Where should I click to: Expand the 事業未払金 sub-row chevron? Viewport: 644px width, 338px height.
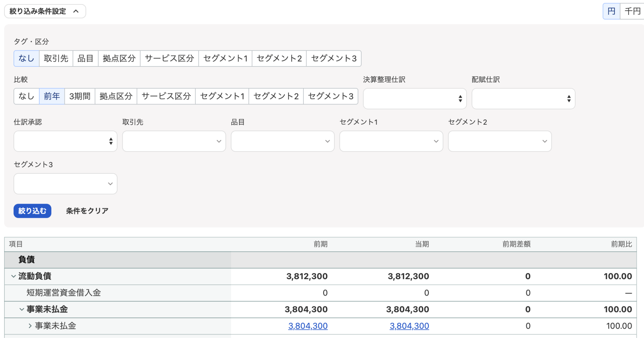pos(30,326)
